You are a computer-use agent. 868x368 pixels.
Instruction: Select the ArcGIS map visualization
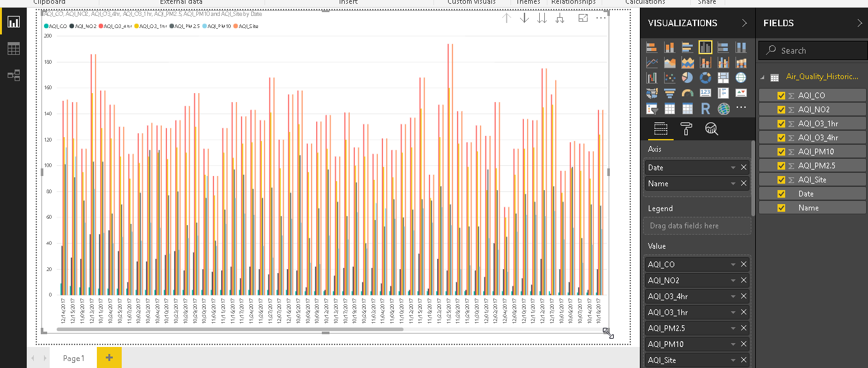(x=723, y=108)
